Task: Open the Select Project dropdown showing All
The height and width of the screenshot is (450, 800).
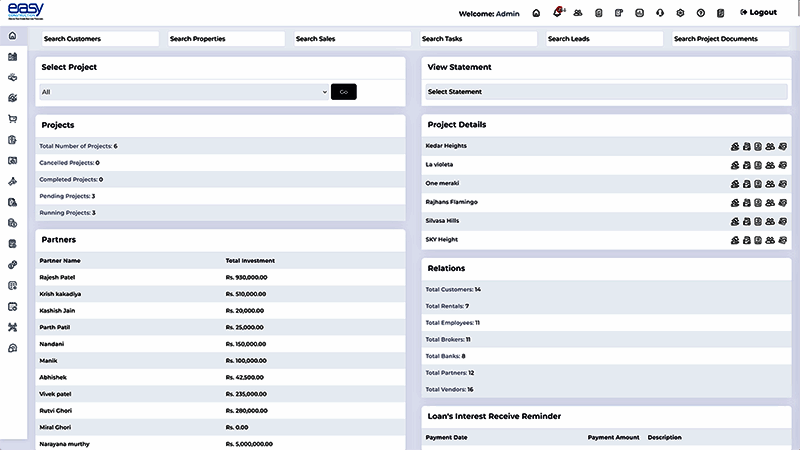Action: [x=184, y=92]
